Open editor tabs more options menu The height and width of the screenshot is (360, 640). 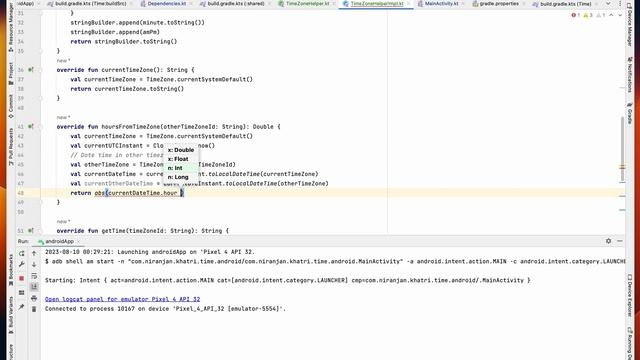pyautogui.click(x=620, y=4)
